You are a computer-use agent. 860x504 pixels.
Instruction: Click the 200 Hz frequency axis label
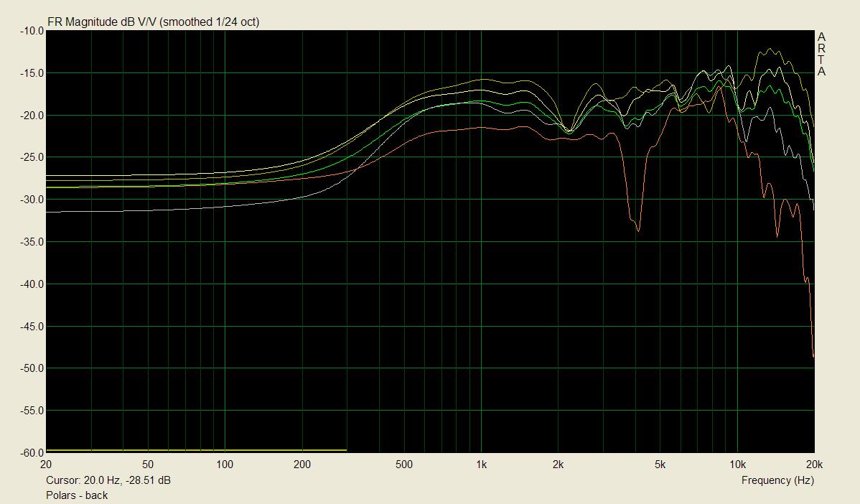(x=302, y=465)
